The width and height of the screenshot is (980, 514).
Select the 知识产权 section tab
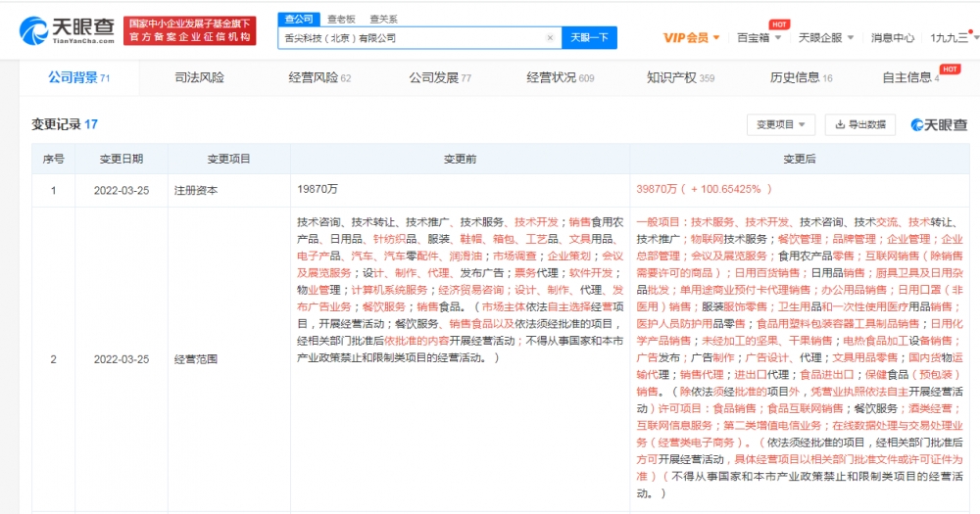coord(680,77)
